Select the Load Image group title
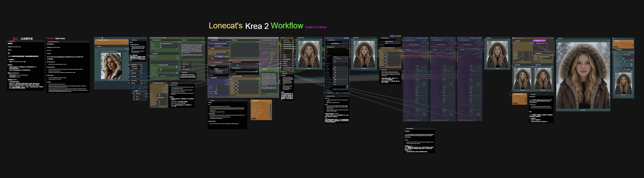This screenshot has height=178, width=644. point(98,38)
